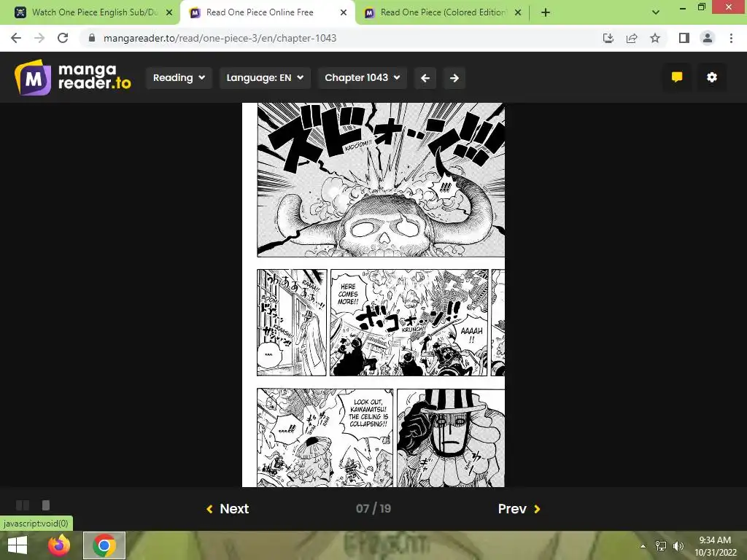Screen dimensions: 747x560
Task: Click the 07 / 19 page counter
Action: 373,508
